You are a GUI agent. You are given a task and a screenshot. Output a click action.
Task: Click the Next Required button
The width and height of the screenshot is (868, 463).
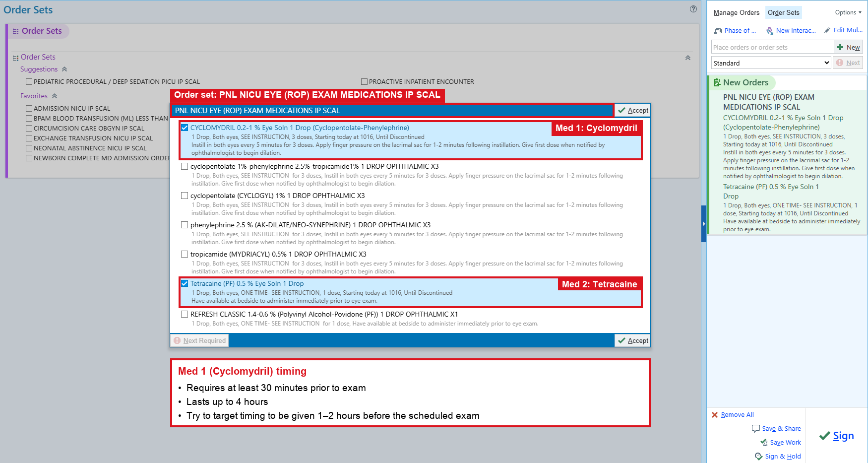click(x=199, y=340)
